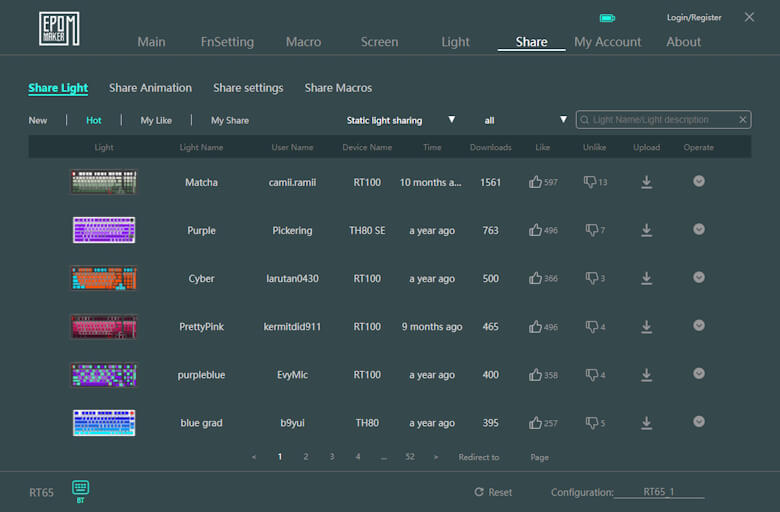Select the purpleblue keyboard thumbnail
Viewport: 780px width, 512px height.
click(103, 374)
